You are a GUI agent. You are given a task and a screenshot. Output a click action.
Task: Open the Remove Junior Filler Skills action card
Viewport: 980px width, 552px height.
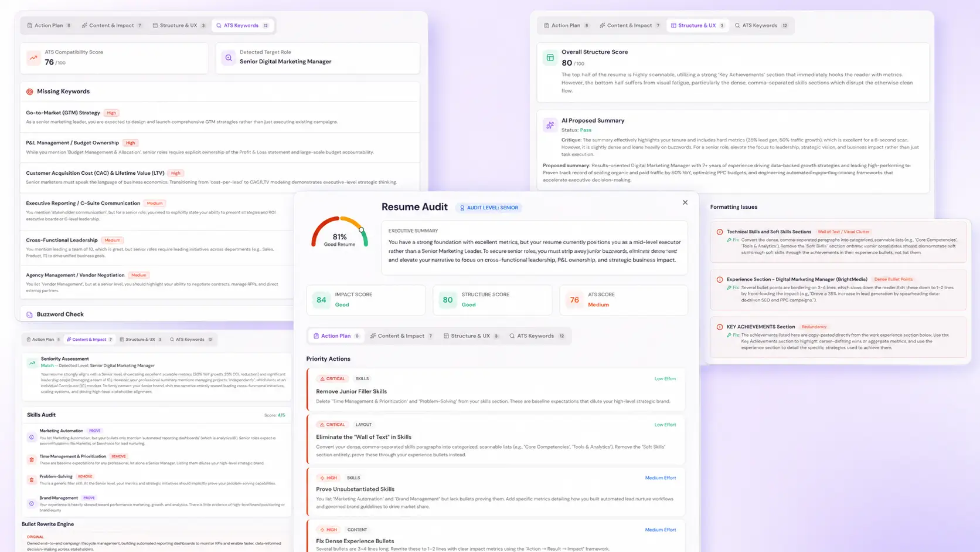(x=496, y=390)
